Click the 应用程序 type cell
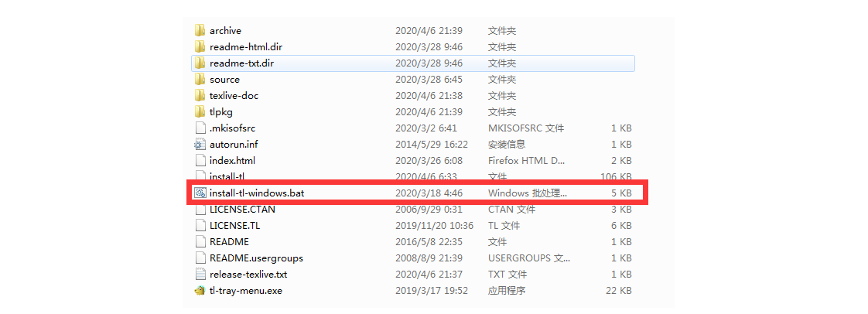 click(x=507, y=290)
